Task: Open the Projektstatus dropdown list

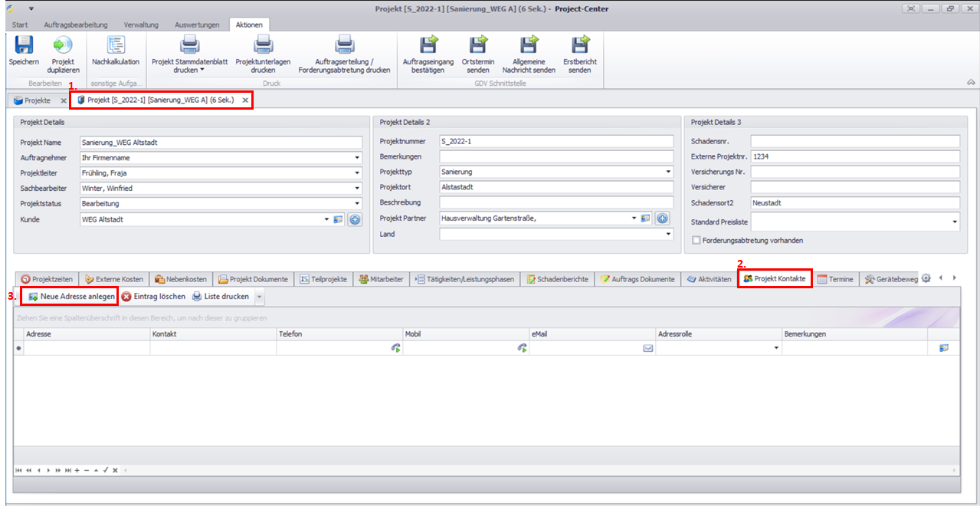Action: (x=357, y=204)
